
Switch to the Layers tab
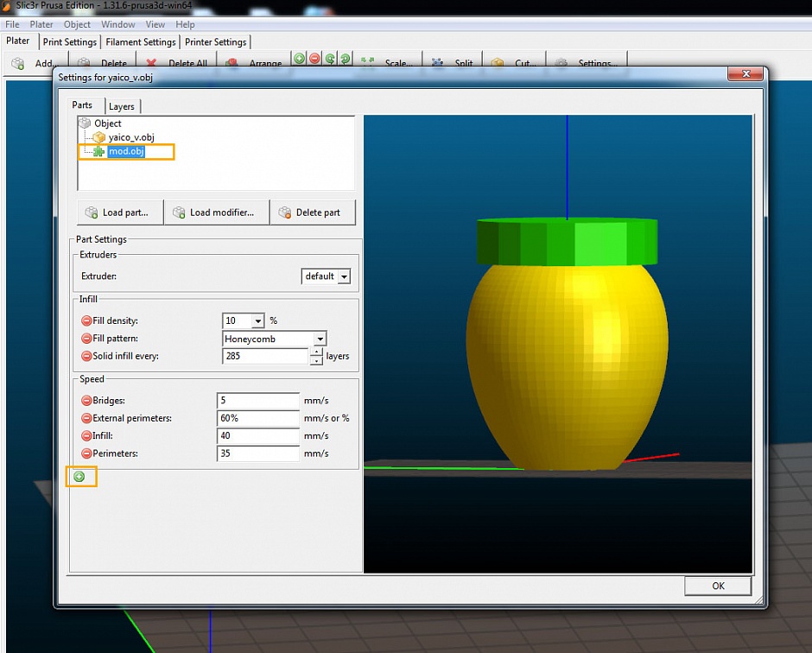point(122,105)
